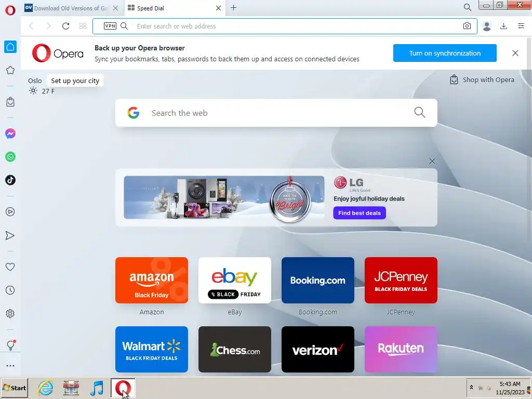Open the Opera account profile icon
The height and width of the screenshot is (399, 532).
(x=487, y=26)
